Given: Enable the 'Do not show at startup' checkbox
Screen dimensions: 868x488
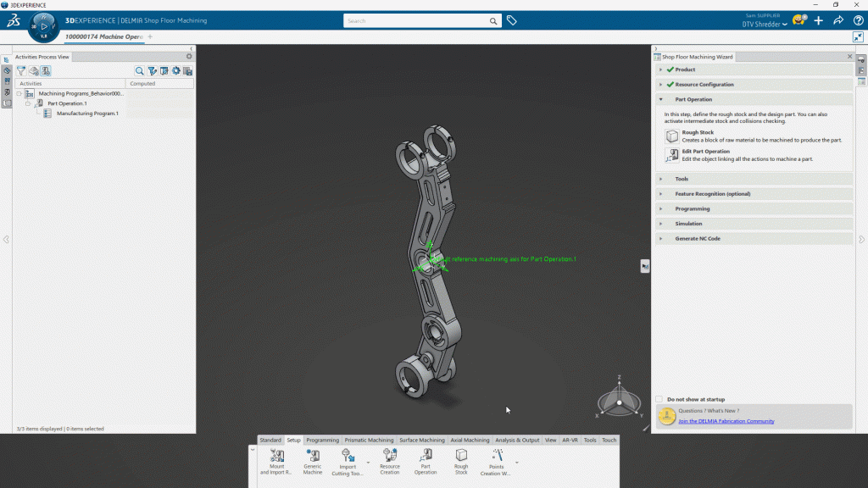Looking at the screenshot, I should pos(659,399).
